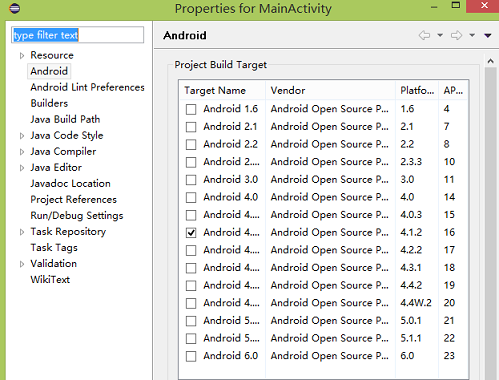This screenshot has height=380, width=499.
Task: Sort by Target Name column header
Action: click(x=222, y=90)
